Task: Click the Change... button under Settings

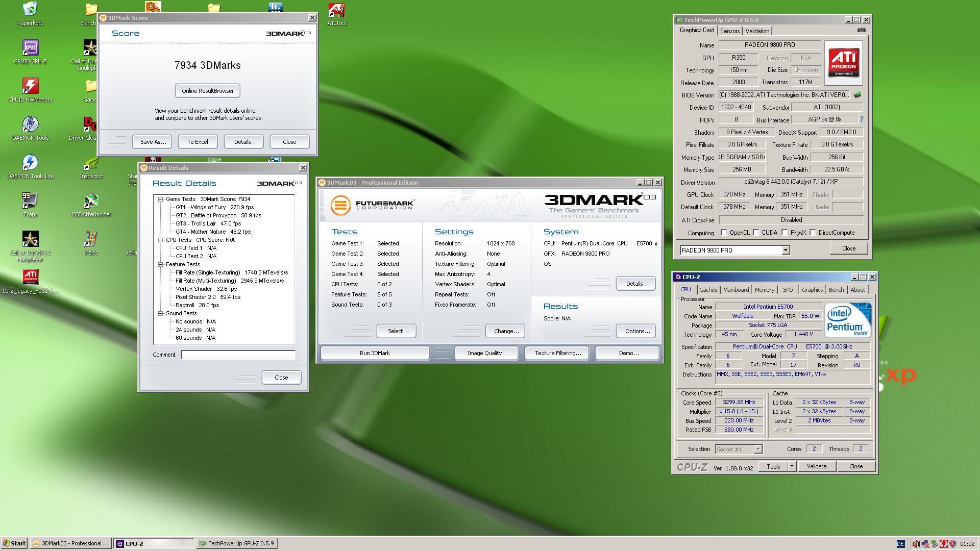Action: point(505,331)
